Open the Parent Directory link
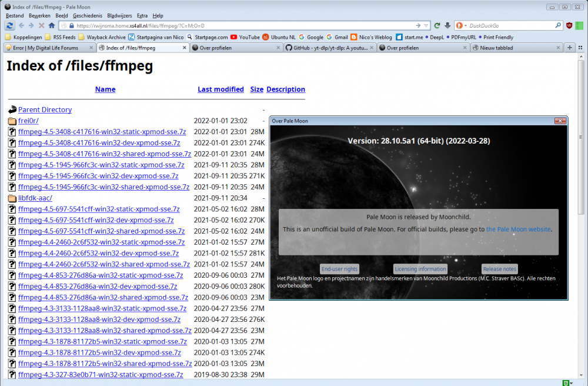The width and height of the screenshot is (588, 386). pyautogui.click(x=45, y=110)
